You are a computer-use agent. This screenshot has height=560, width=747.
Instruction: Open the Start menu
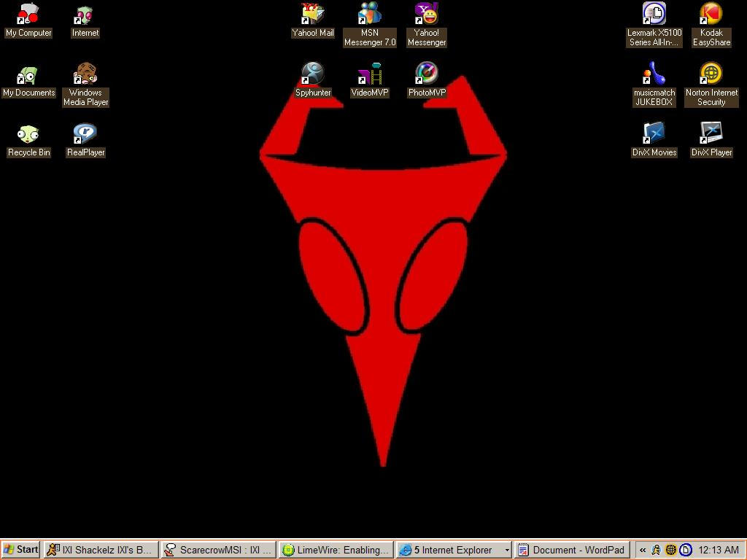(x=20, y=549)
